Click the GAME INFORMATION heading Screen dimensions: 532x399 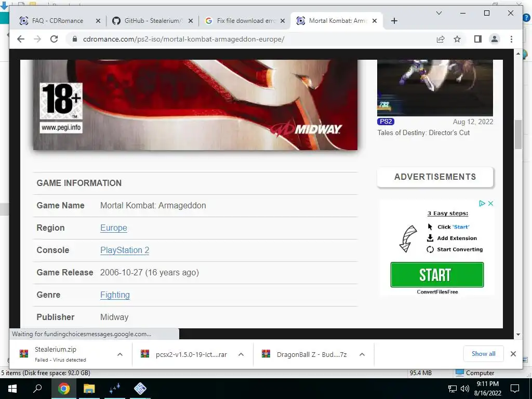pos(79,183)
